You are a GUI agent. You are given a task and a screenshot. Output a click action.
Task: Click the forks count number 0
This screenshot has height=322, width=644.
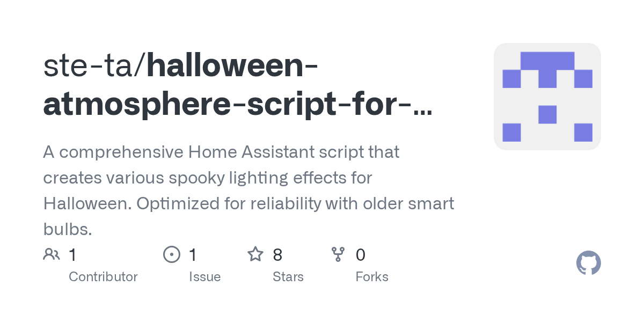(361, 255)
